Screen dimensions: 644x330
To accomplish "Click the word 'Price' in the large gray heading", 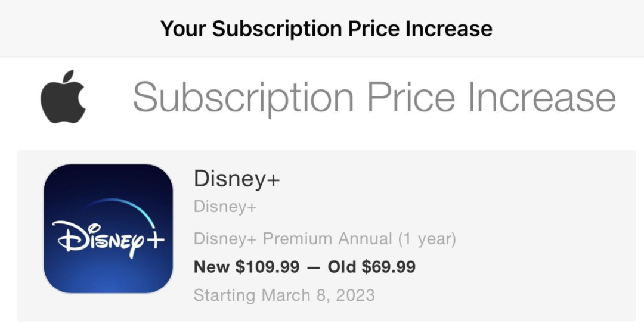I will (x=411, y=97).
